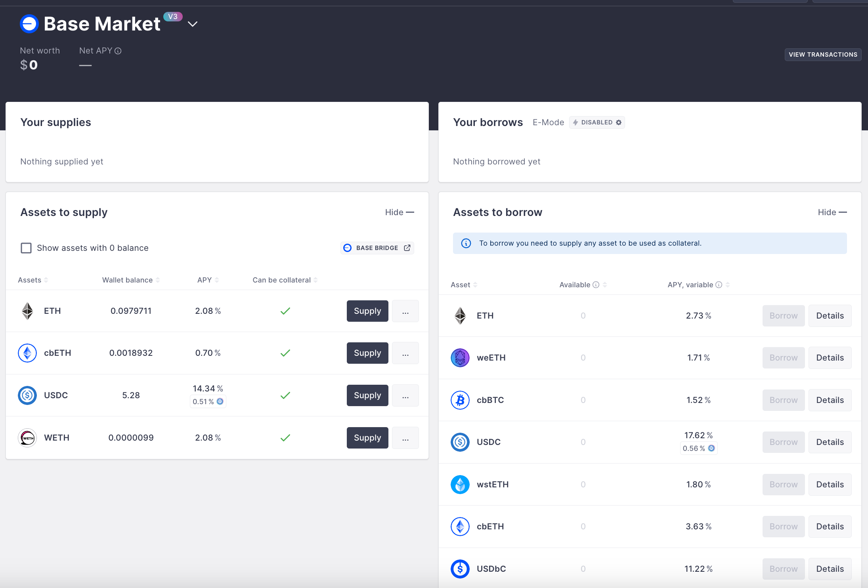Click the V3 version badge
Screen dimensions: 868x588
tap(173, 17)
